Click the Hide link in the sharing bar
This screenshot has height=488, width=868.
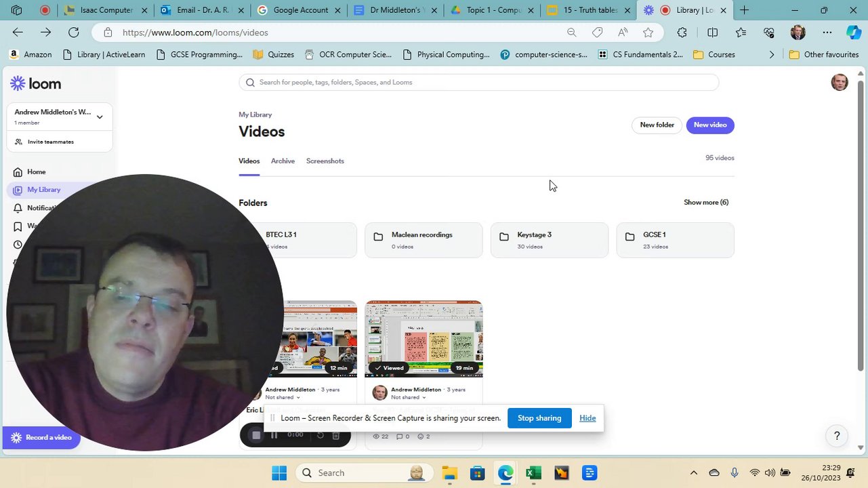click(587, 418)
